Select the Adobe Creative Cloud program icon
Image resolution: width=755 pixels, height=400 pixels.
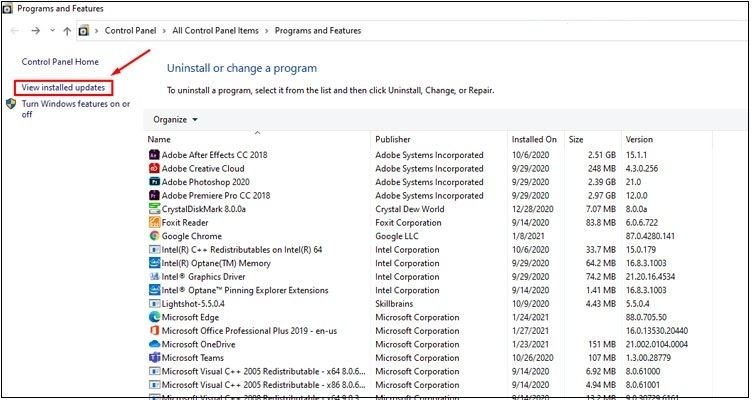pos(154,169)
